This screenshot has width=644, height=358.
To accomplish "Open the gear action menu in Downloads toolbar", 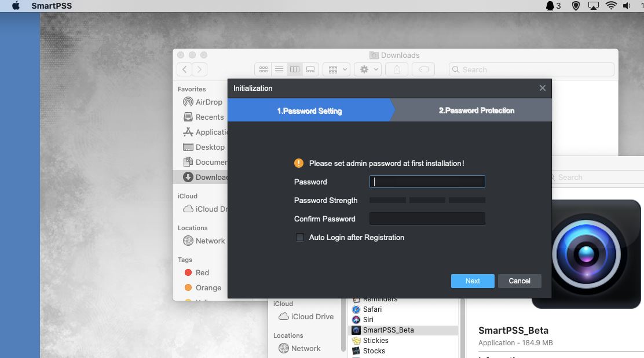I will click(x=368, y=69).
